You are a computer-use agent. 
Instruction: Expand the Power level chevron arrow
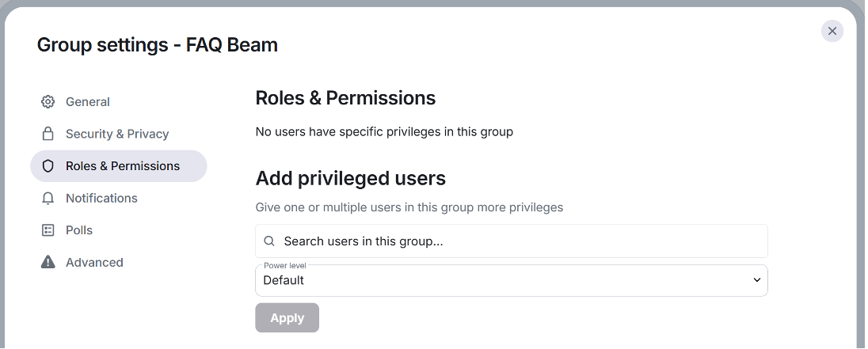757,280
